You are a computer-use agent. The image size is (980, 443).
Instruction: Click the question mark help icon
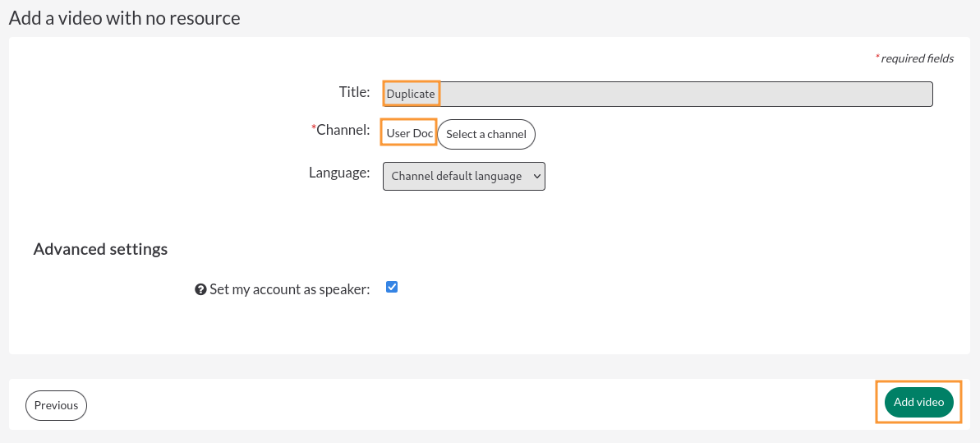click(200, 289)
